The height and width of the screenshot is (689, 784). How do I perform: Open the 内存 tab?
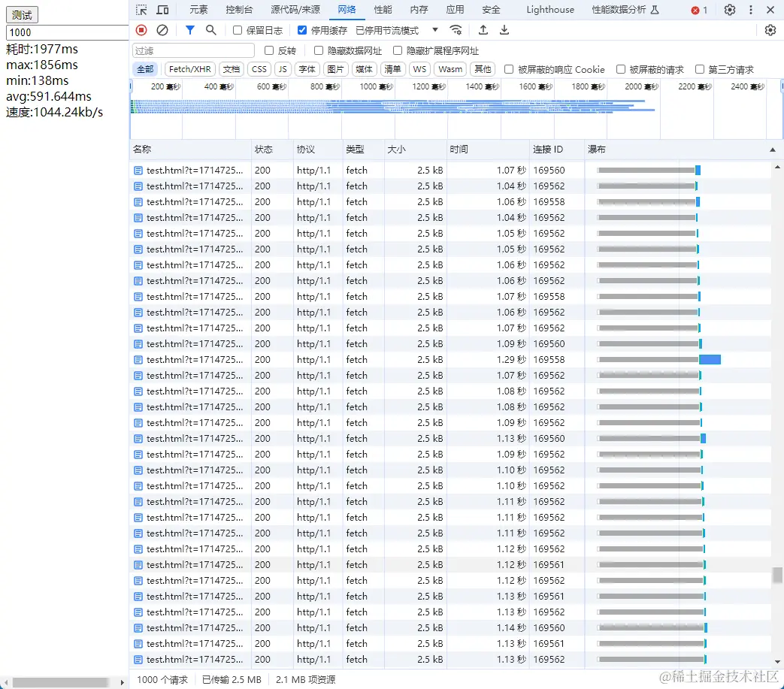(419, 10)
